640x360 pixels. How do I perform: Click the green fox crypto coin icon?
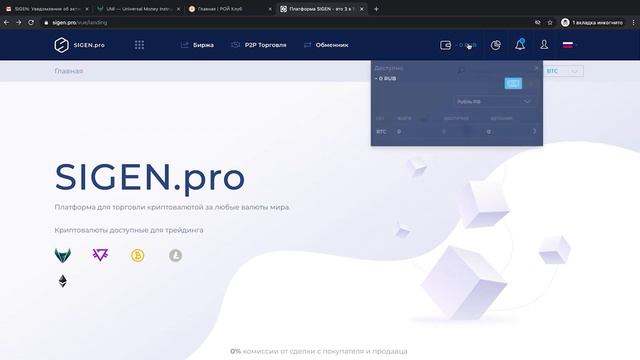click(63, 256)
